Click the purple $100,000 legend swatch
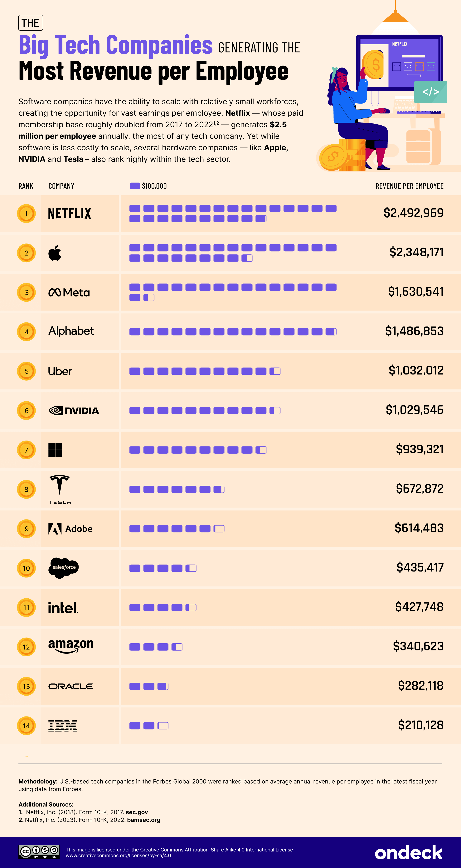This screenshot has height=868, width=461. [135, 186]
